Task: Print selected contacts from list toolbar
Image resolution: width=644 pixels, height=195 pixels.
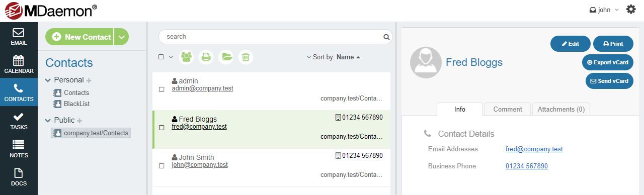Action: click(206, 57)
